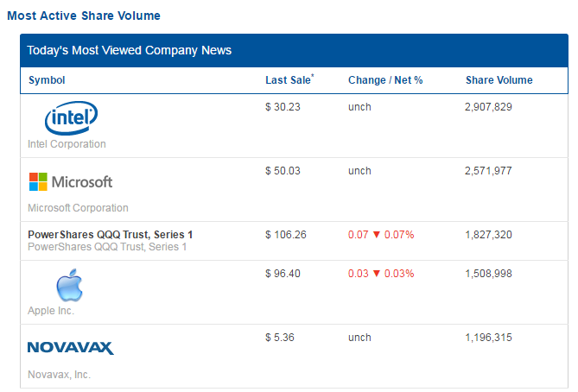Select Microsoft last sale $ 50.03
The width and height of the screenshot is (578, 392).
click(x=283, y=171)
